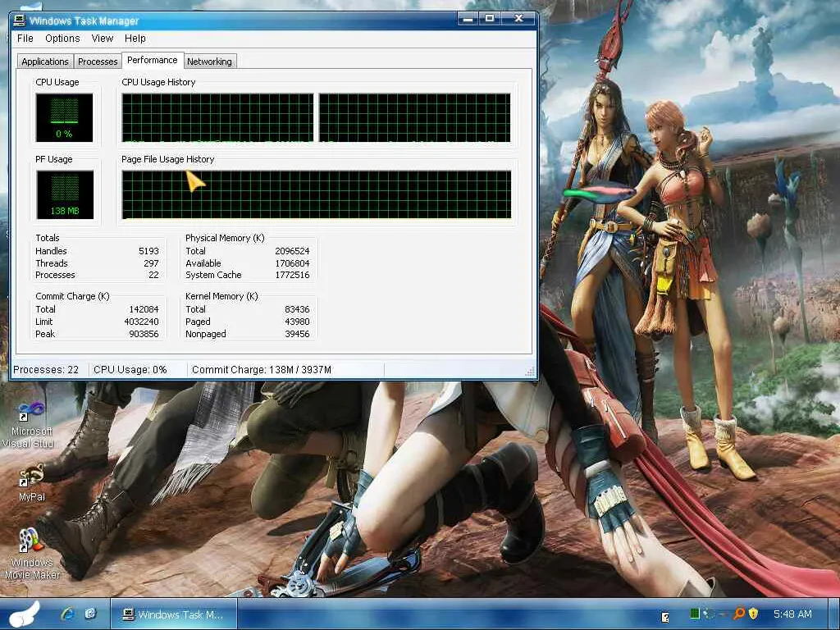Click the wing-shaped Start button
Screen dimensions: 840x630
click(25, 614)
